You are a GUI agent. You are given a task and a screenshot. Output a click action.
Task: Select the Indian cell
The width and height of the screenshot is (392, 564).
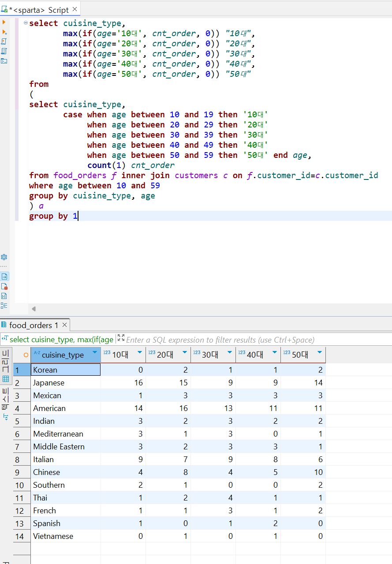(66, 421)
